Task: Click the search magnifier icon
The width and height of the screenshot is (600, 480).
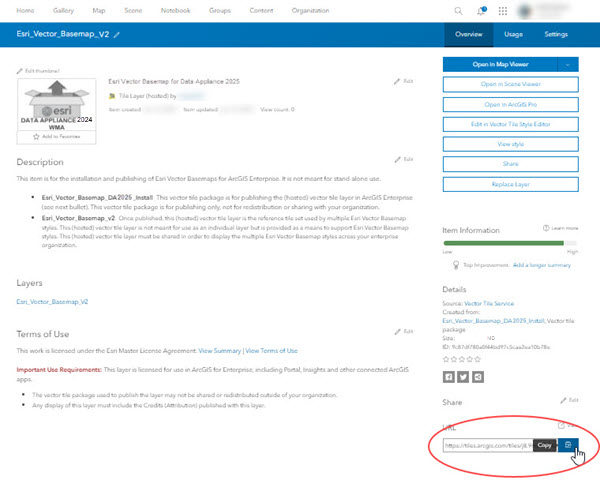Action: (x=458, y=11)
